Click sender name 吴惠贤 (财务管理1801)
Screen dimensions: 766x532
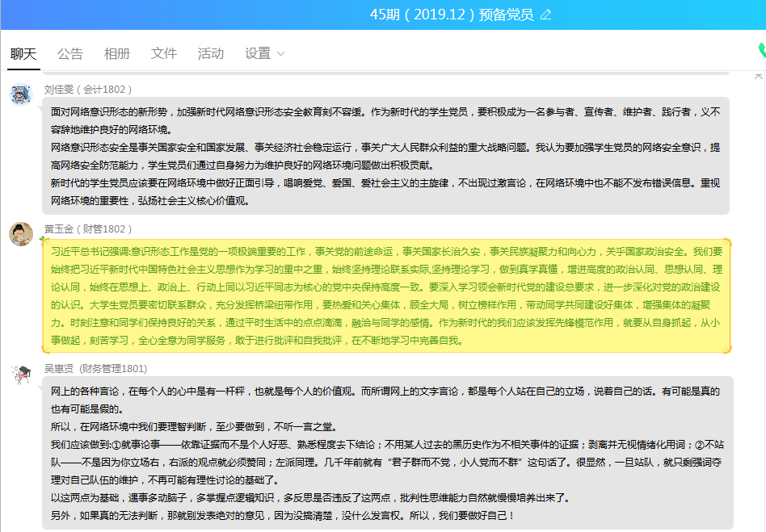[x=95, y=368]
